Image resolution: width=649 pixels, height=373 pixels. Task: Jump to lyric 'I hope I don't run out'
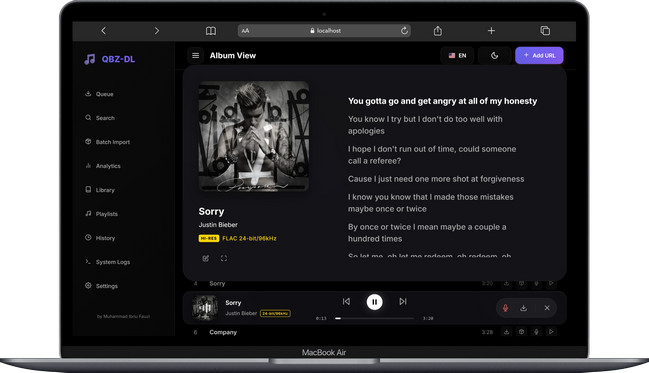point(432,155)
